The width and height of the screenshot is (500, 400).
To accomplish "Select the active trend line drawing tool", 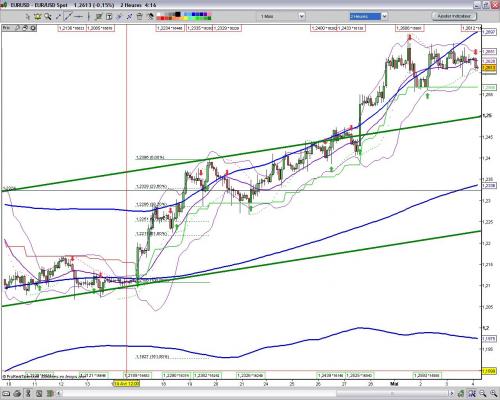I will pos(68,16).
